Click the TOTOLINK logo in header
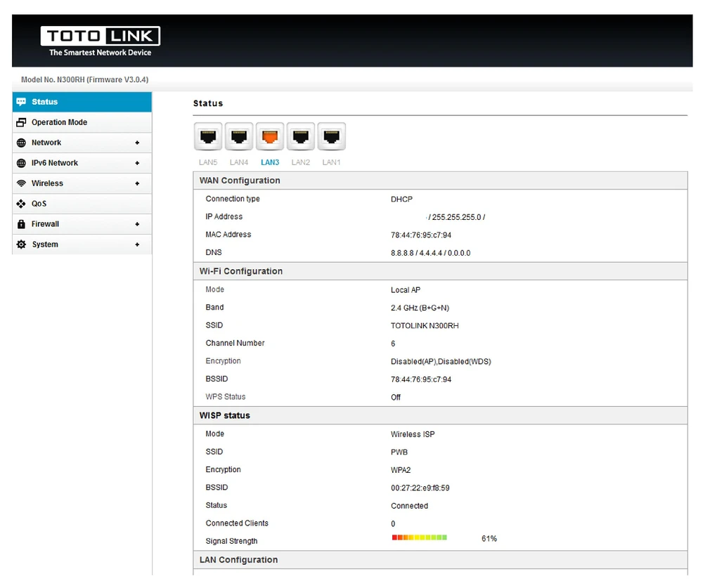Screen dimensions: 703x588 (x=100, y=42)
